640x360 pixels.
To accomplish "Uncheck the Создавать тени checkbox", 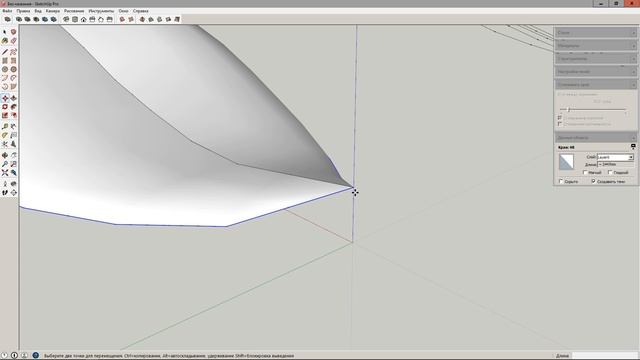I will tap(593, 181).
